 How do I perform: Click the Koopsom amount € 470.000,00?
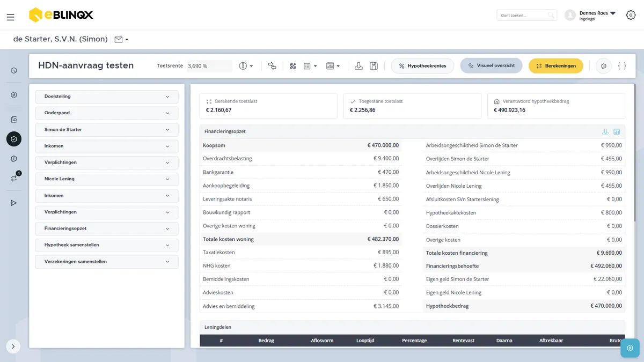click(x=383, y=145)
